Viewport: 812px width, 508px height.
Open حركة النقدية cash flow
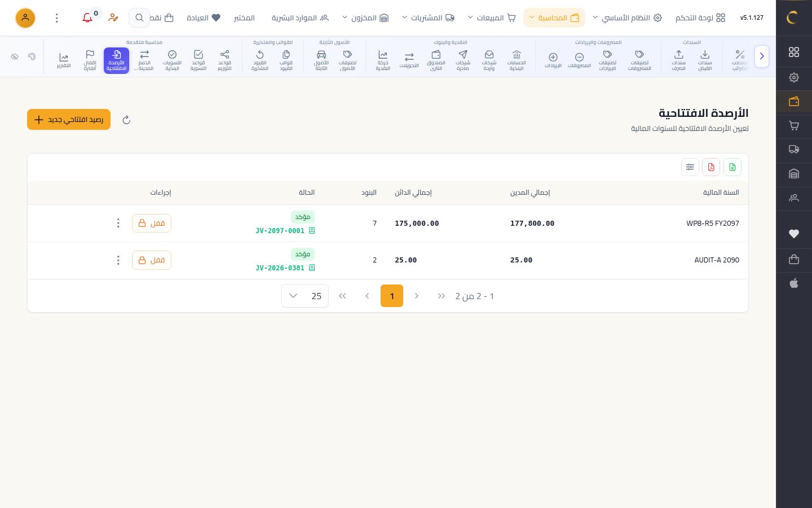point(383,60)
